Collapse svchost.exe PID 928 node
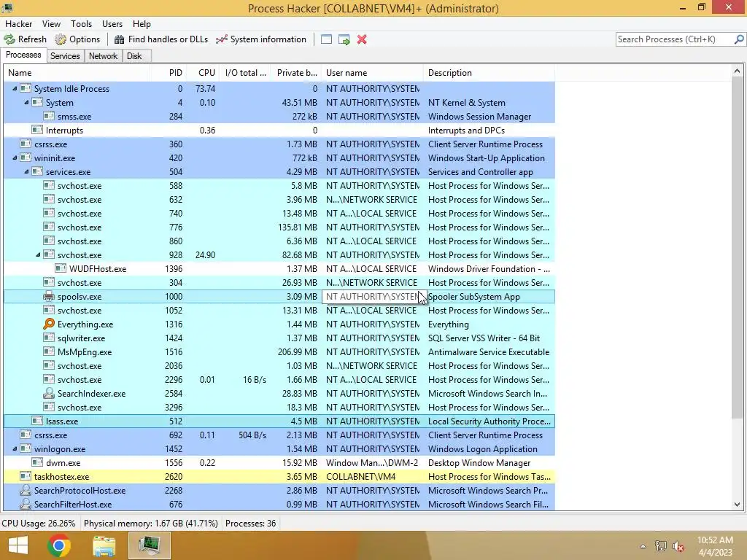The height and width of the screenshot is (560, 747). [38, 254]
